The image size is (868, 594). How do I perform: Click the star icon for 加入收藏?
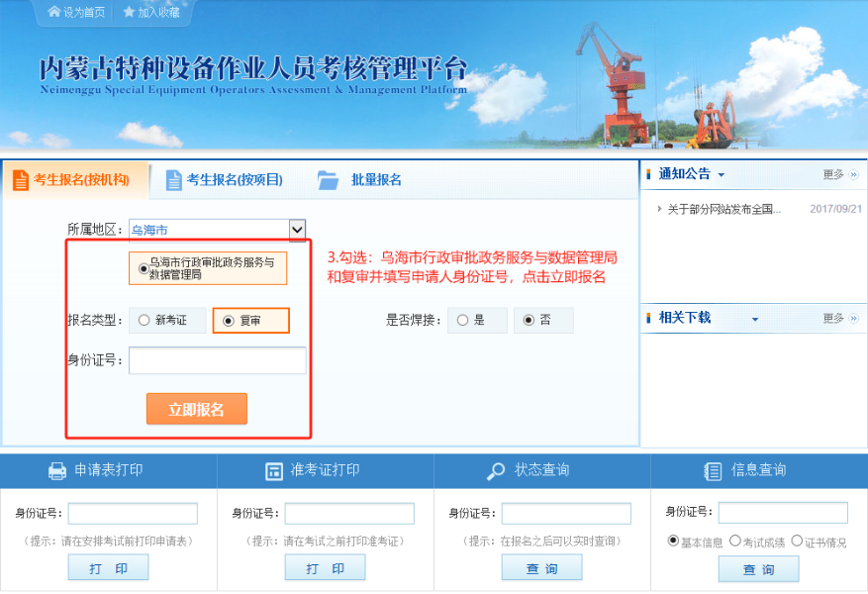pyautogui.click(x=129, y=13)
